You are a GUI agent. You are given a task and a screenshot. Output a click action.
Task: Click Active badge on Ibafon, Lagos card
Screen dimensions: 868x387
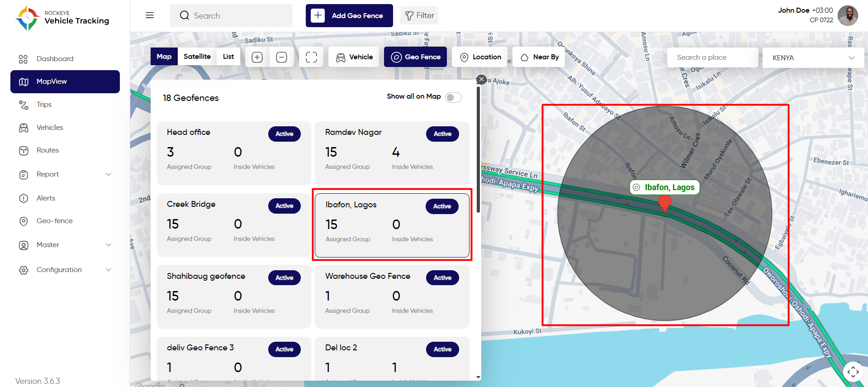tap(442, 206)
